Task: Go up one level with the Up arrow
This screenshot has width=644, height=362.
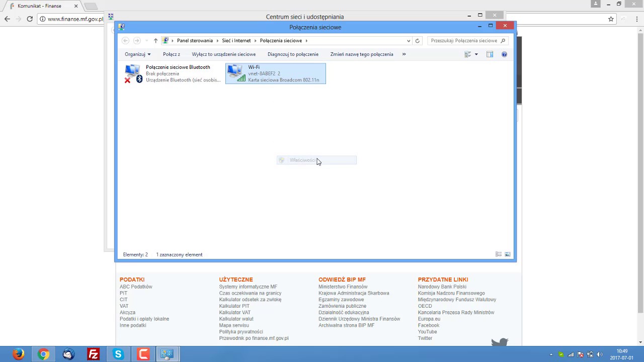Action: [155, 41]
